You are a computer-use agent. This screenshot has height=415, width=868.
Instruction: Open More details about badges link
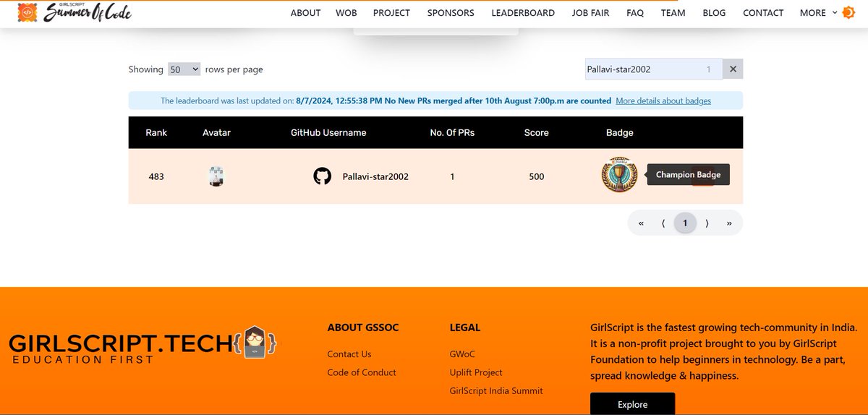[x=663, y=100]
